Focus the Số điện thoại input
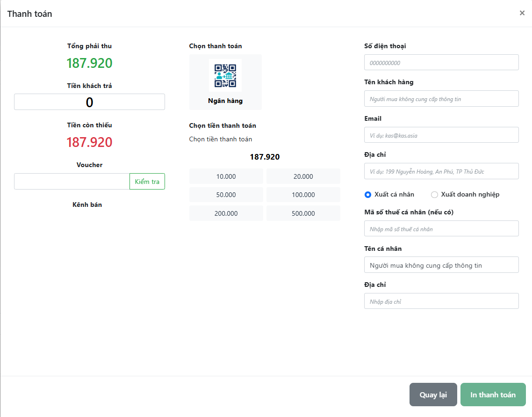The height and width of the screenshot is (417, 532). tap(441, 63)
